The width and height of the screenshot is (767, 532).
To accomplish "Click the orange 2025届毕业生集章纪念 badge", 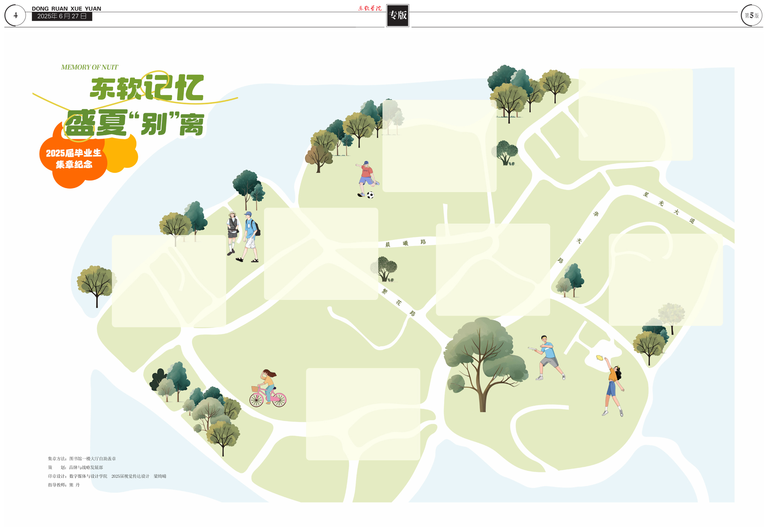I will pyautogui.click(x=74, y=159).
